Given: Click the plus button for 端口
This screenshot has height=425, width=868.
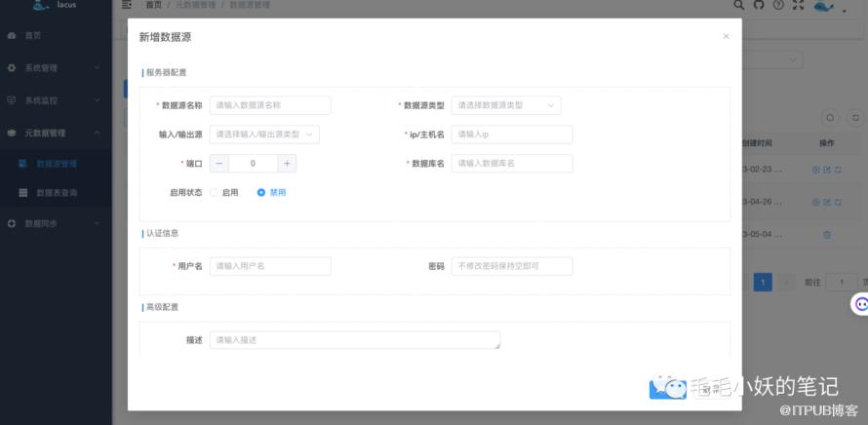Looking at the screenshot, I should click(287, 164).
